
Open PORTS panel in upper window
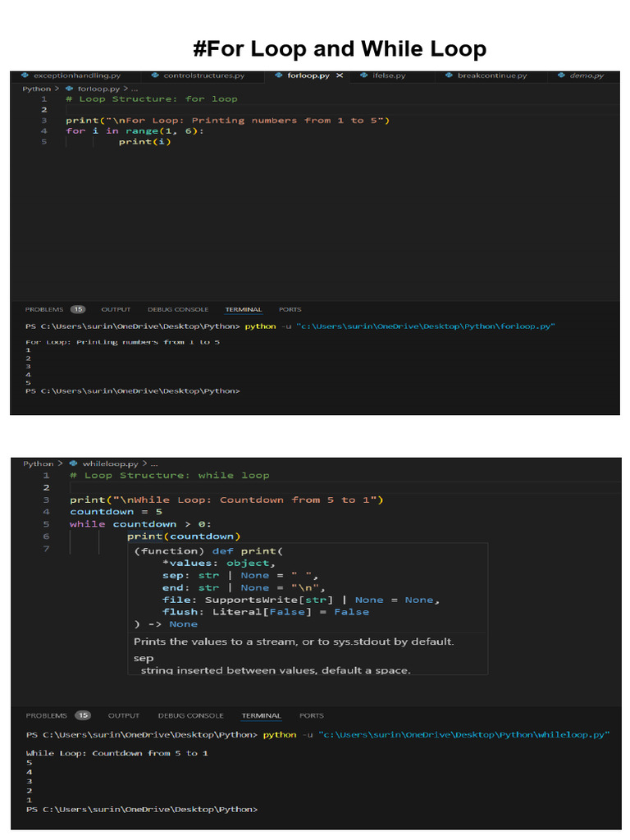290,309
